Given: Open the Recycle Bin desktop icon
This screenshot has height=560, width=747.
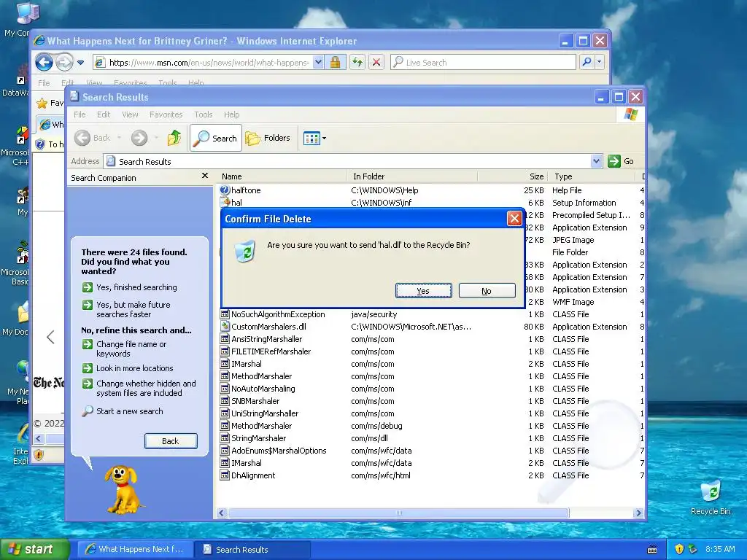Looking at the screenshot, I should [711, 498].
